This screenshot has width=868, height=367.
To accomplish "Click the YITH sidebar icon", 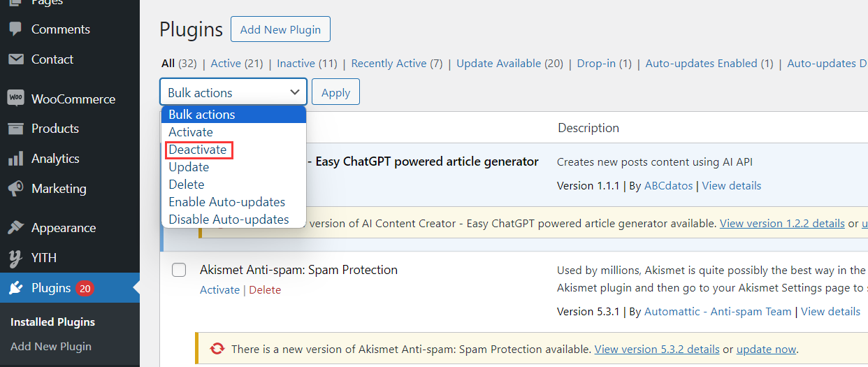I will click(x=15, y=258).
